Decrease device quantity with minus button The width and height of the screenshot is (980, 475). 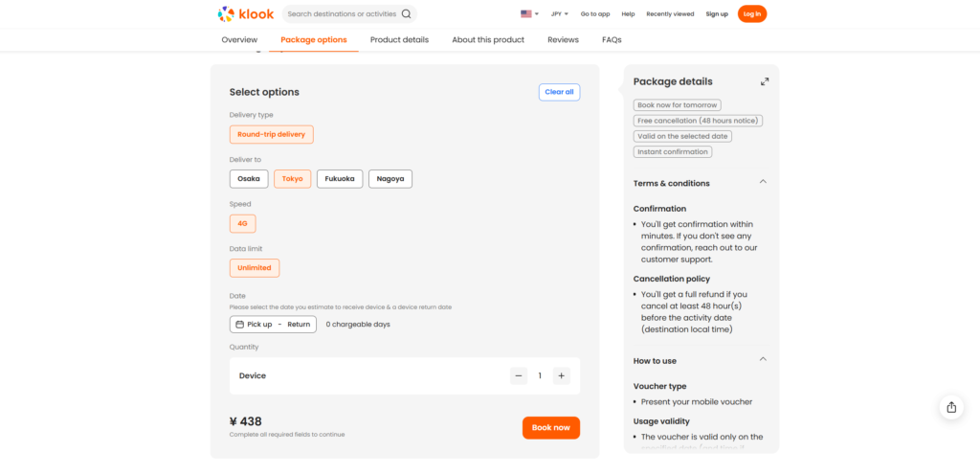519,375
